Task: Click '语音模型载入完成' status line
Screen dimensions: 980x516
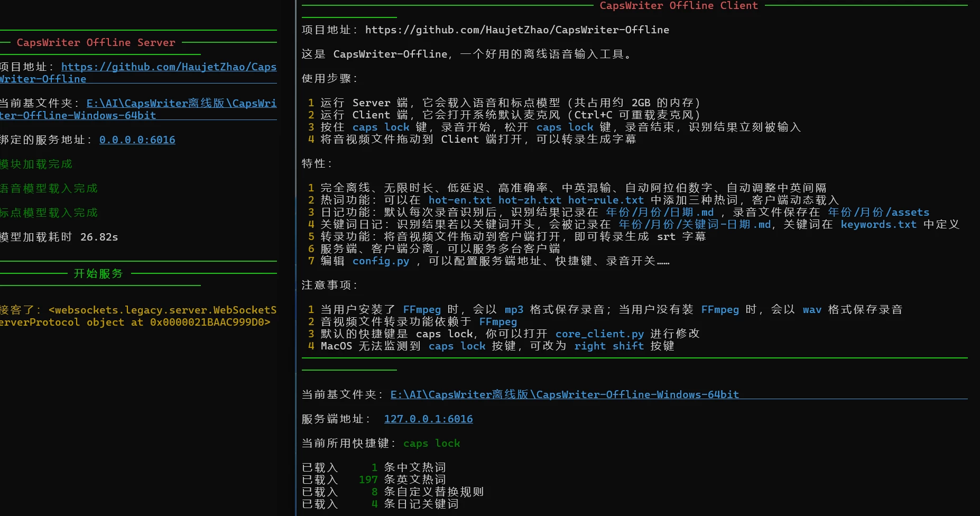Action: (49, 189)
